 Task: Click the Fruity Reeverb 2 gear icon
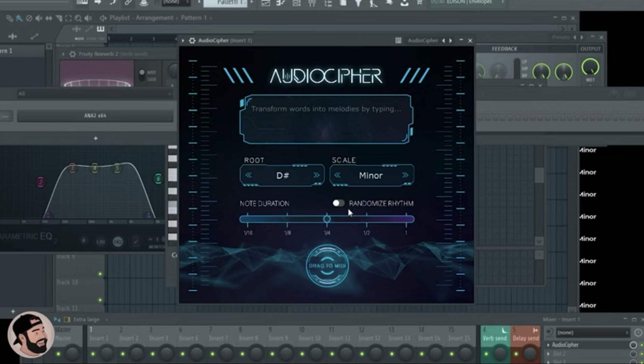(72, 54)
